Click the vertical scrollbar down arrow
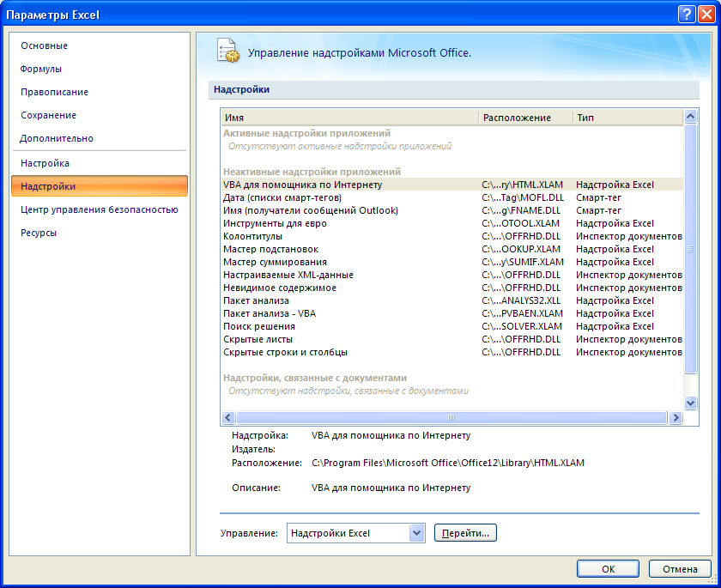This screenshot has height=588, width=721. click(691, 403)
